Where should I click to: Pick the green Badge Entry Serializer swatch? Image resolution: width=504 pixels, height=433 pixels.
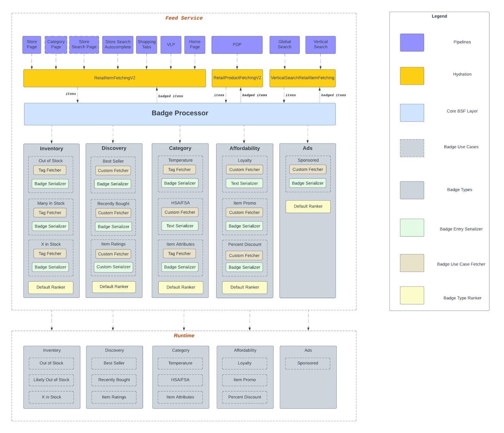[412, 228]
